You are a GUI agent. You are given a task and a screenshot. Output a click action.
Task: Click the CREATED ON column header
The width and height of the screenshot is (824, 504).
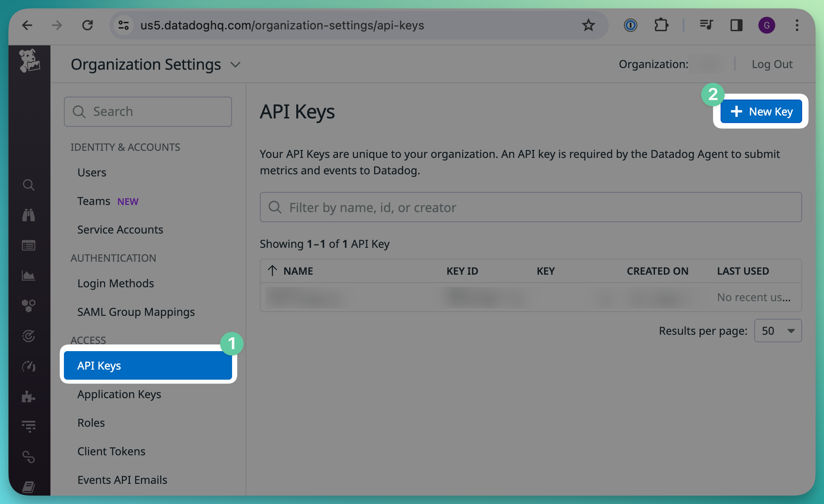[x=658, y=271]
